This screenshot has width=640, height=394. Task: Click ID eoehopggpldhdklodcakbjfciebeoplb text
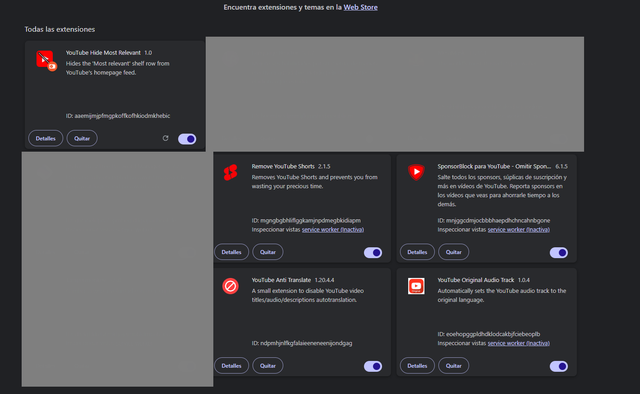click(x=489, y=334)
